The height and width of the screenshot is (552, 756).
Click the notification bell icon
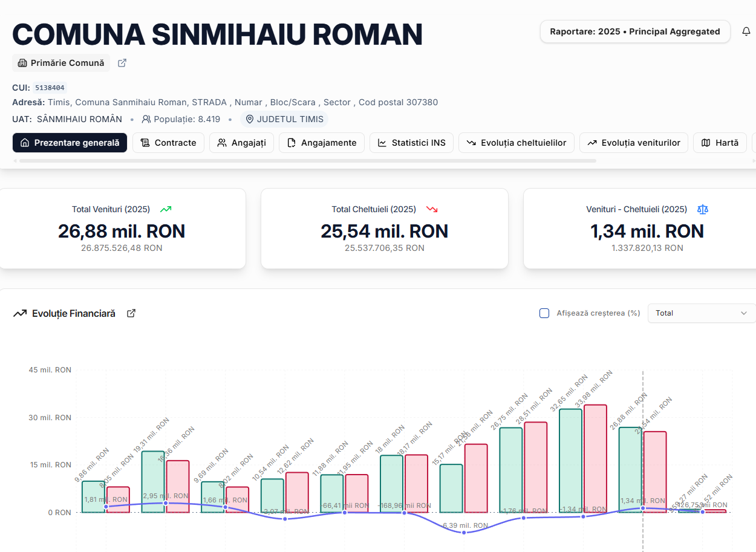pos(746,31)
